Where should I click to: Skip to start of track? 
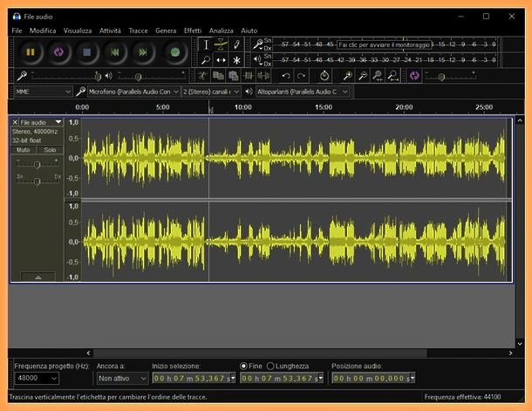click(x=115, y=52)
